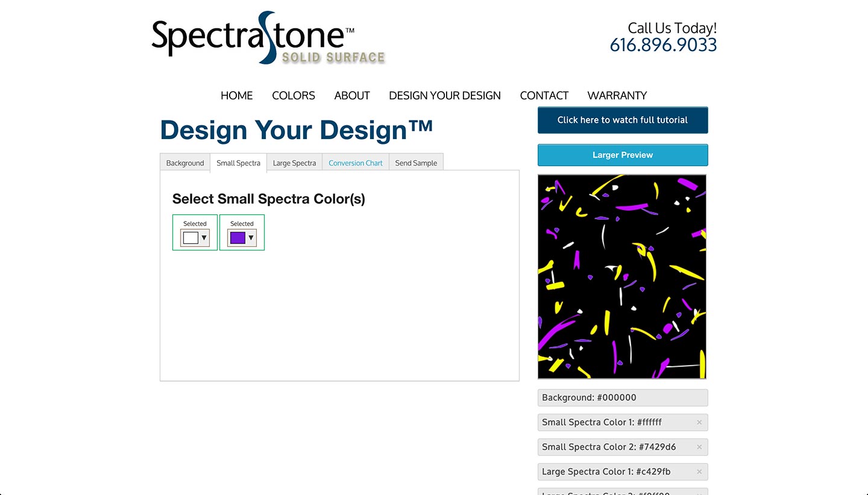Click the purple color swatch
Screen dimensions: 868x495
237,238
